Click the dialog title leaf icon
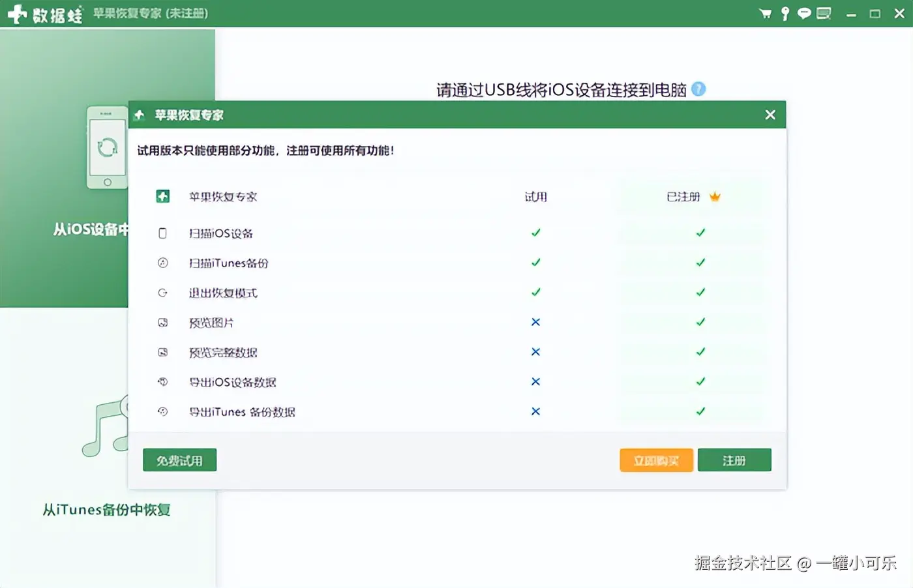The width and height of the screenshot is (913, 588). (139, 115)
